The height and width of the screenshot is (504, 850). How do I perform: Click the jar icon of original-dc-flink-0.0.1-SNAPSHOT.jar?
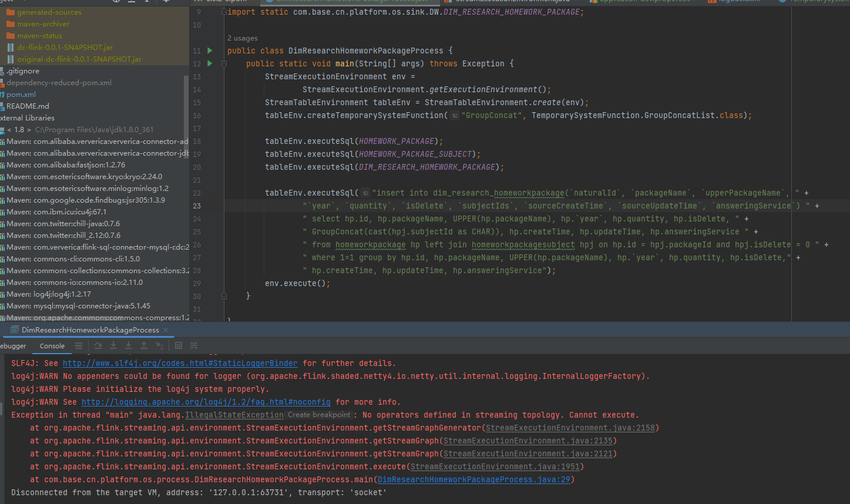11,59
